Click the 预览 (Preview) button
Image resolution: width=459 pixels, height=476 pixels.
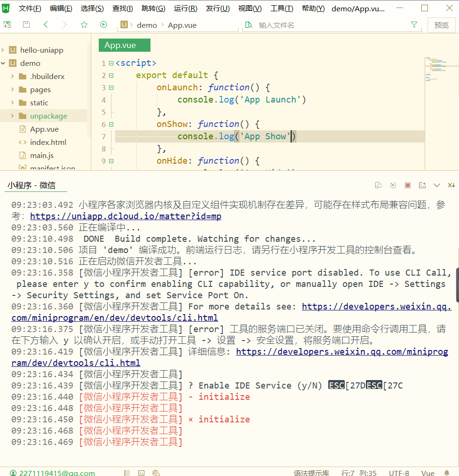click(441, 24)
